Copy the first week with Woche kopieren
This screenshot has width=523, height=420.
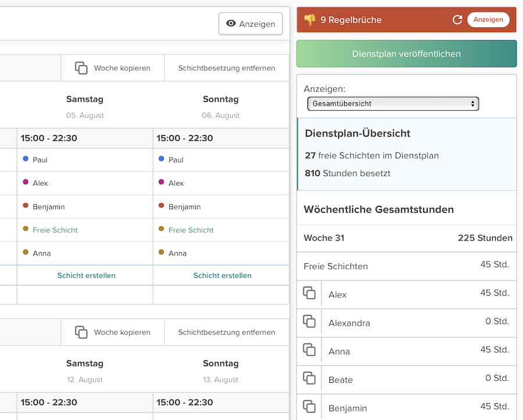[113, 68]
